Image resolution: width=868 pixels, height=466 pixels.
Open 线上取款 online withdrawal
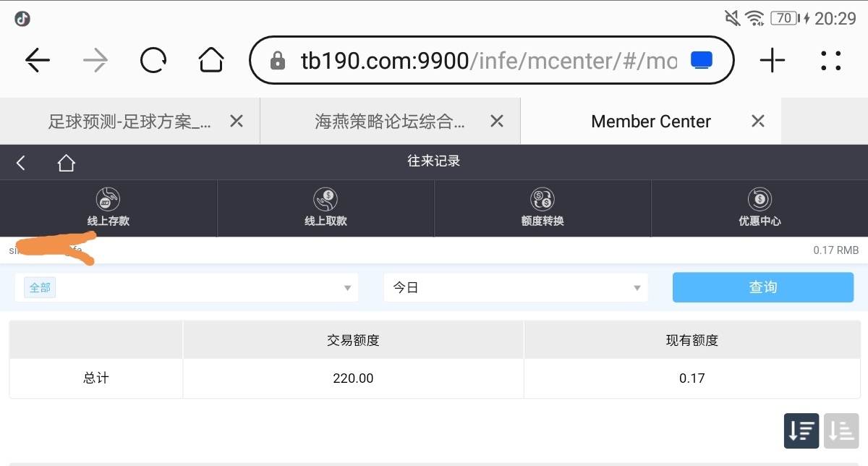(x=325, y=208)
